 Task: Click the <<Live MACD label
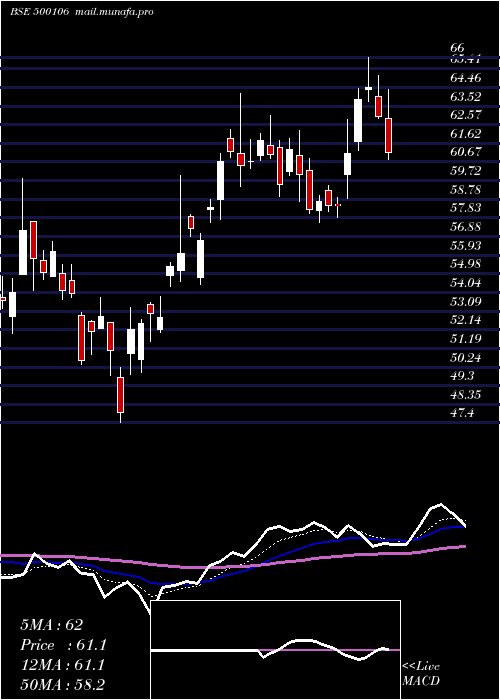click(421, 673)
